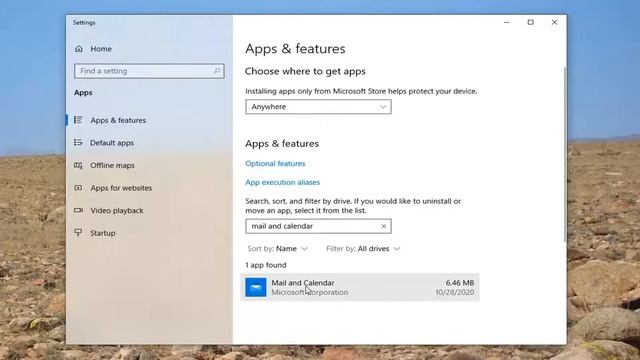The width and height of the screenshot is (640, 360).
Task: Open Offline maps settings
Action: click(112, 165)
